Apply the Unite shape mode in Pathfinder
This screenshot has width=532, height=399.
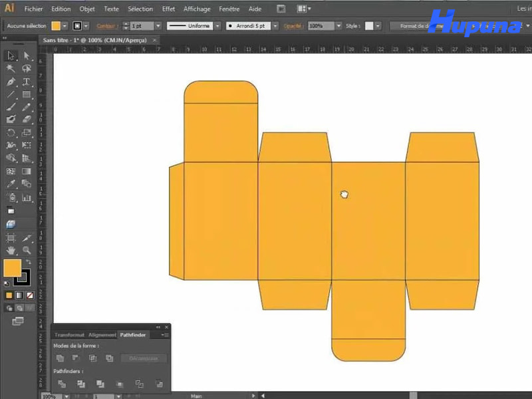click(x=60, y=358)
